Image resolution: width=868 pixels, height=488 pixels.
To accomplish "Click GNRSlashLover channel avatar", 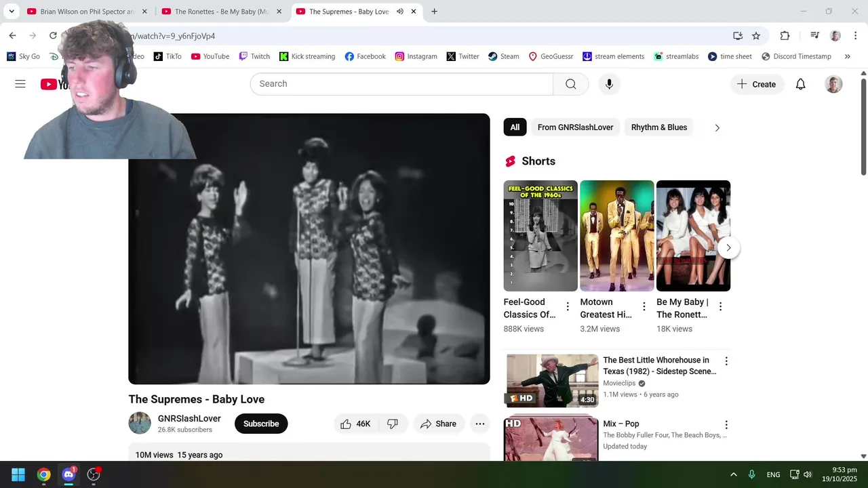I will [140, 423].
